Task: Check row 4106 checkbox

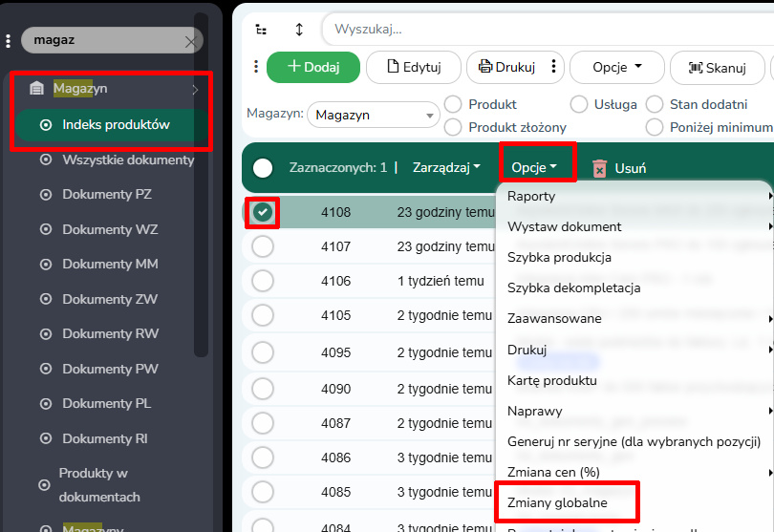Action: coord(263,281)
